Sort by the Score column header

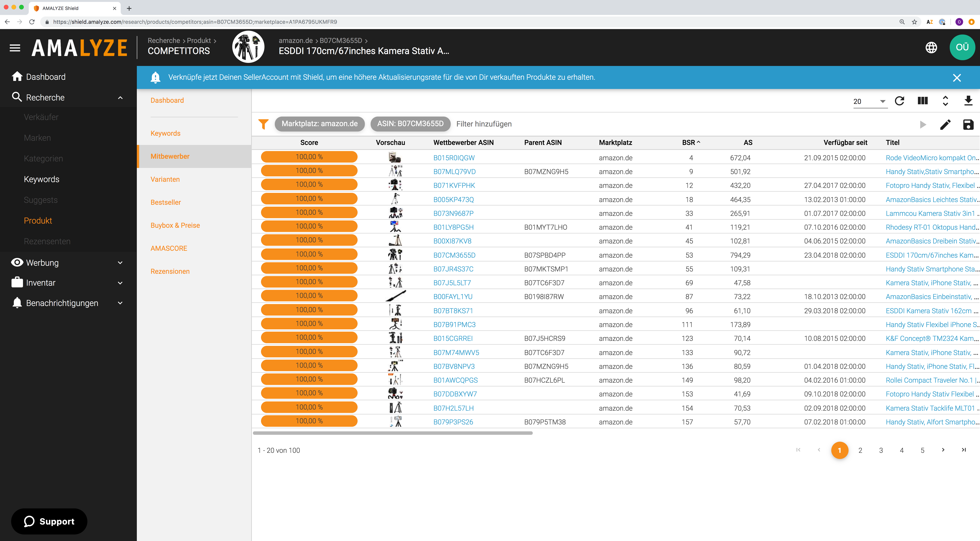click(309, 142)
